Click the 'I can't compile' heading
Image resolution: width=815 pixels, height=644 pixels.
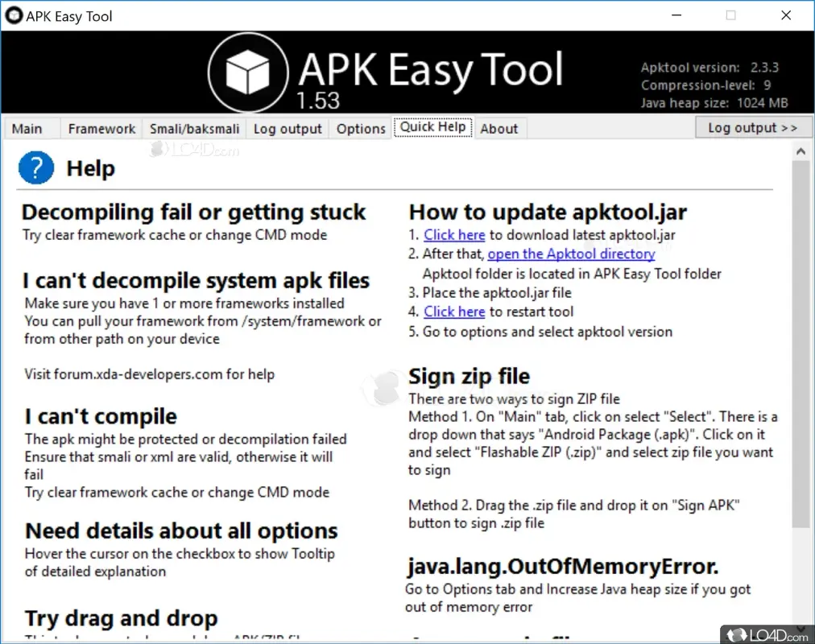pos(101,416)
